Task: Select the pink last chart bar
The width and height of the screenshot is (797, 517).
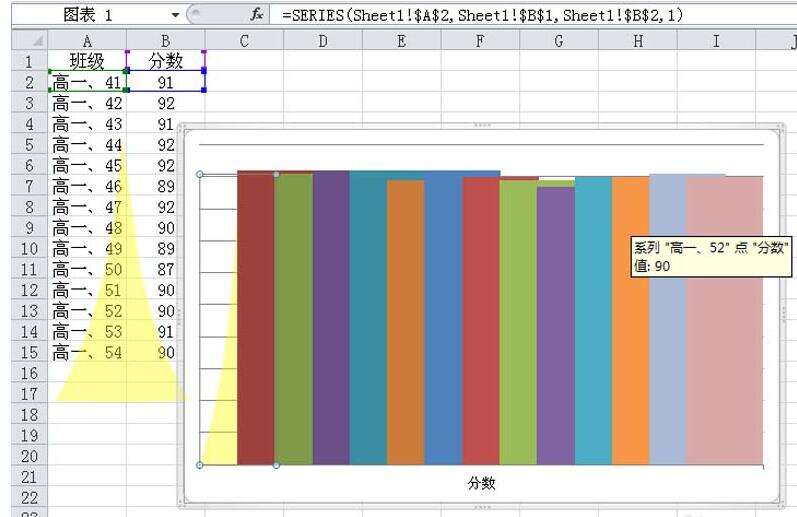Action: pyautogui.click(x=725, y=321)
